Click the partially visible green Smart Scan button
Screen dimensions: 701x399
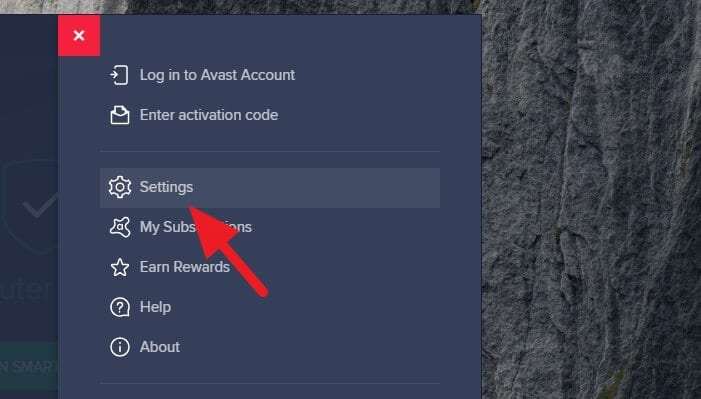point(29,367)
